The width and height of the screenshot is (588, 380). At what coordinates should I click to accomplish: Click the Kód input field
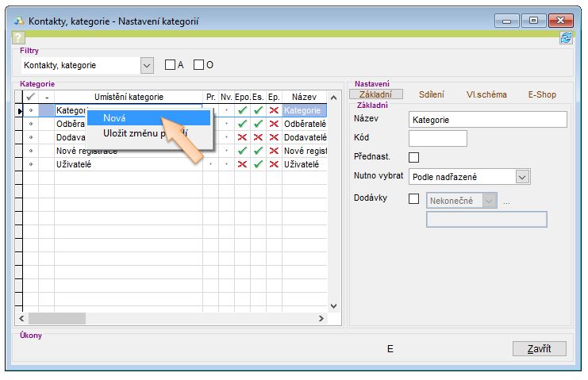437,138
